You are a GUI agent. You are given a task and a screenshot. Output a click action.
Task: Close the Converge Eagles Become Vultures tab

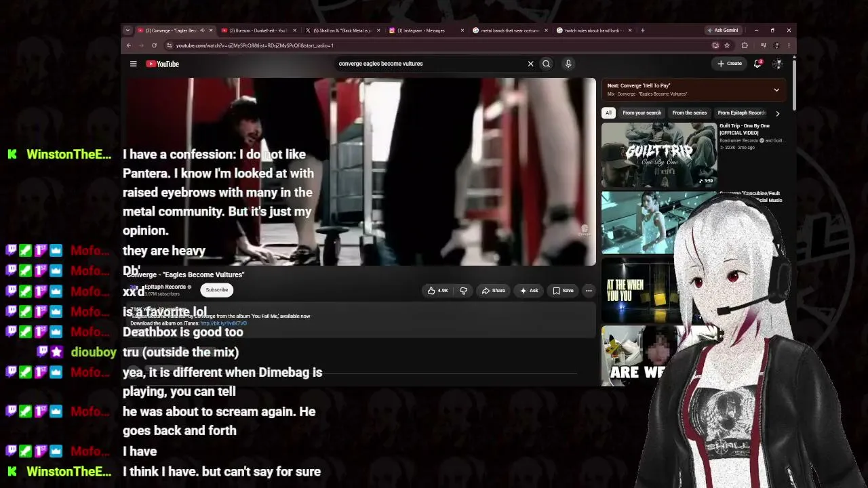point(211,30)
